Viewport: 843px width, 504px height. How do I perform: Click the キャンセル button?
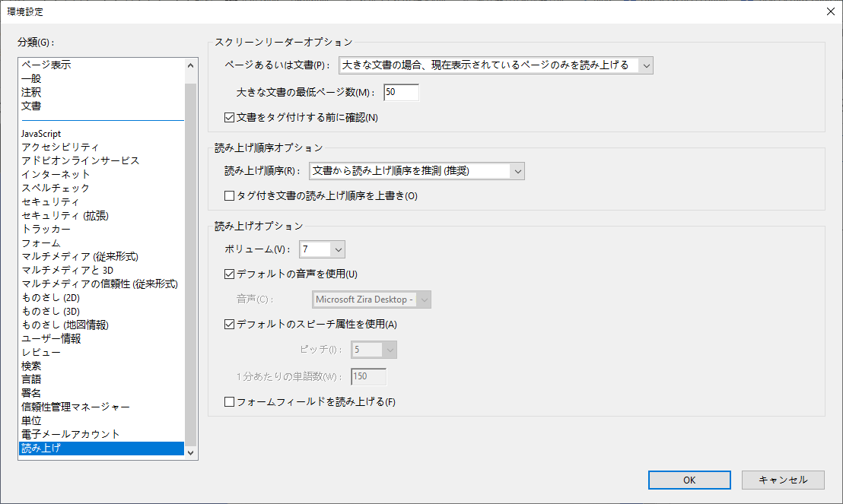(783, 480)
